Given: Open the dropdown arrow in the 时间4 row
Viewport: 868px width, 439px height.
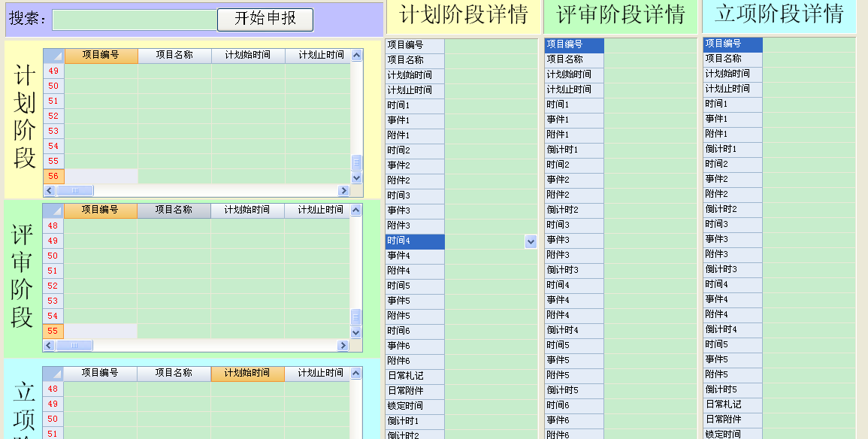Looking at the screenshot, I should tap(531, 241).
